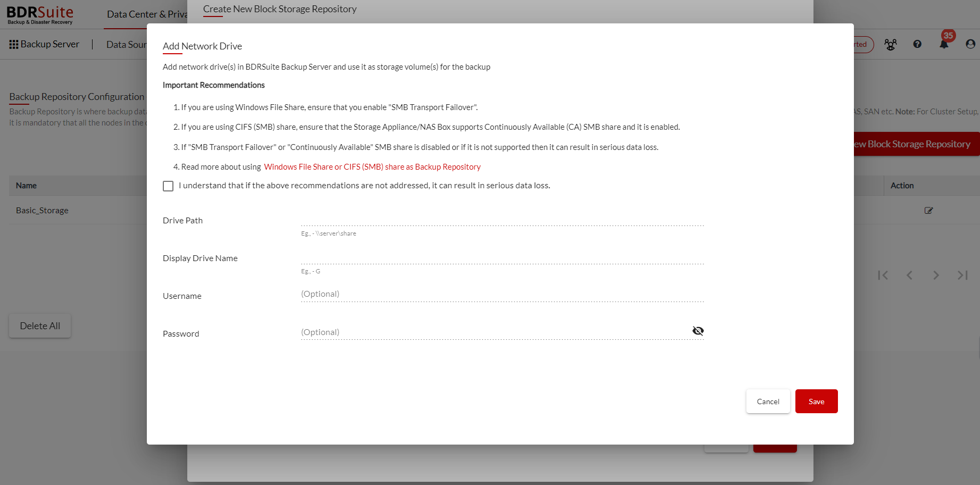Go to next page pagination arrow

(936, 275)
